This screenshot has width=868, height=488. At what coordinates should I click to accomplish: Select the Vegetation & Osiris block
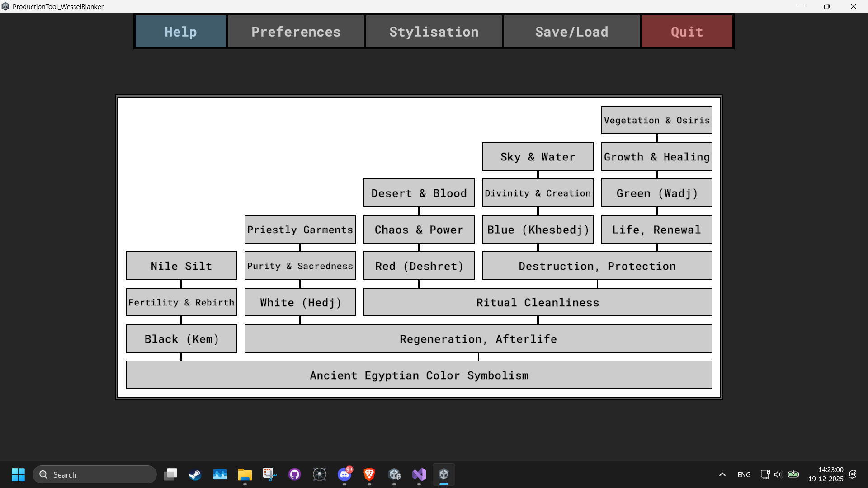coord(656,120)
